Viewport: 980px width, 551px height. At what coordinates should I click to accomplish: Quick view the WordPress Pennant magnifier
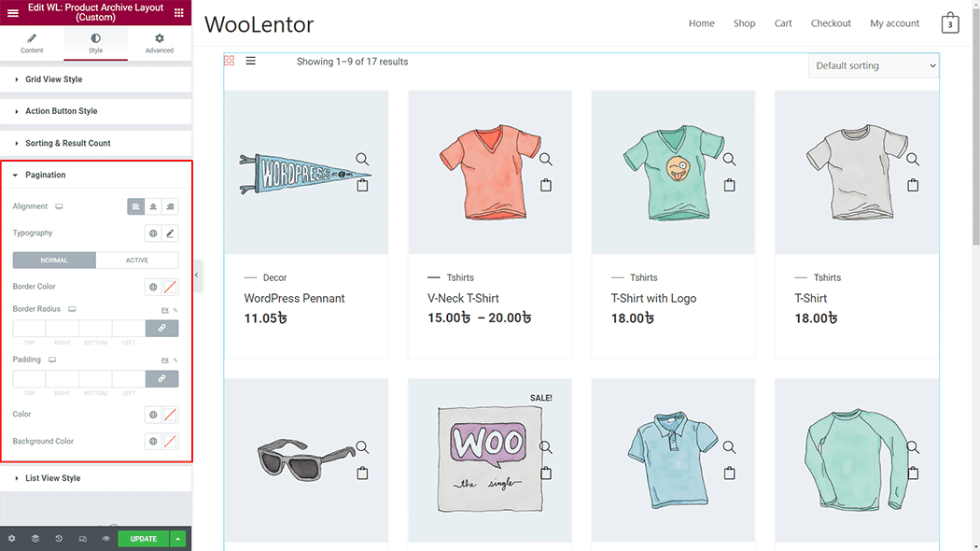coord(362,159)
